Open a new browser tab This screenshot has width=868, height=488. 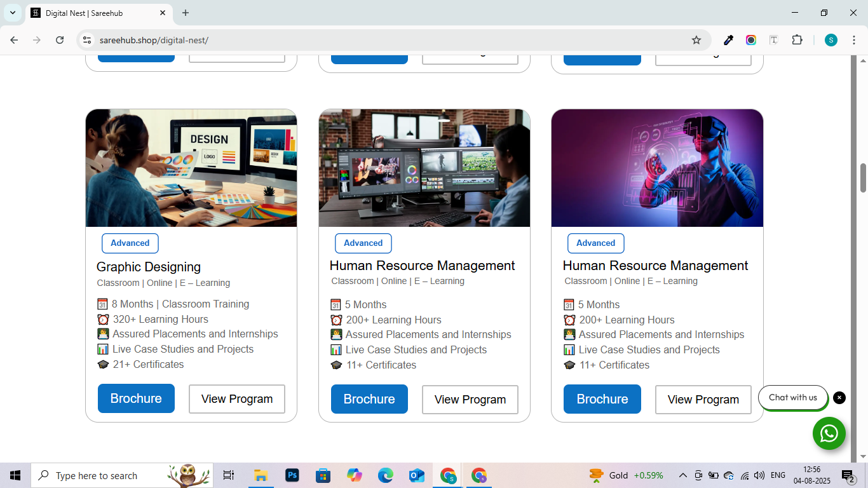coord(186,13)
